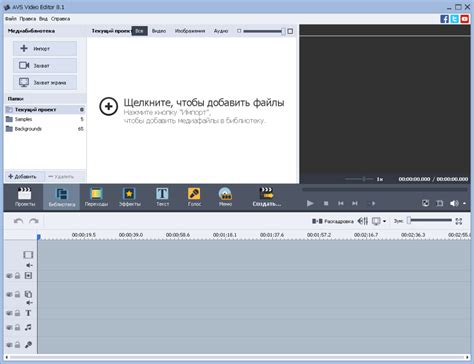Open the Меню (Disc Menu) tool
474x364 pixels.
(225, 197)
